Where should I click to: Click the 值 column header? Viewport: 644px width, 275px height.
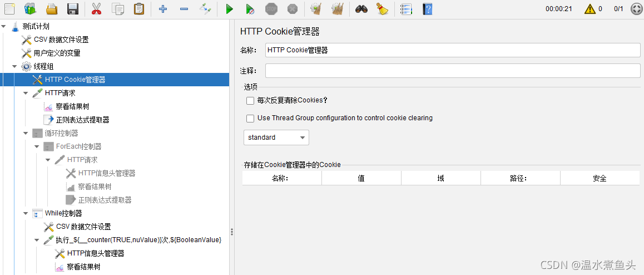click(361, 178)
